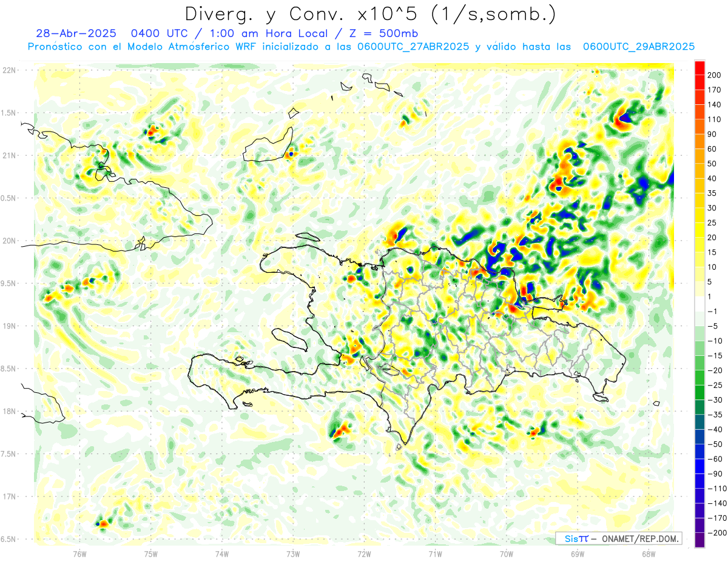Click the '71W' longitude label

click(x=435, y=554)
